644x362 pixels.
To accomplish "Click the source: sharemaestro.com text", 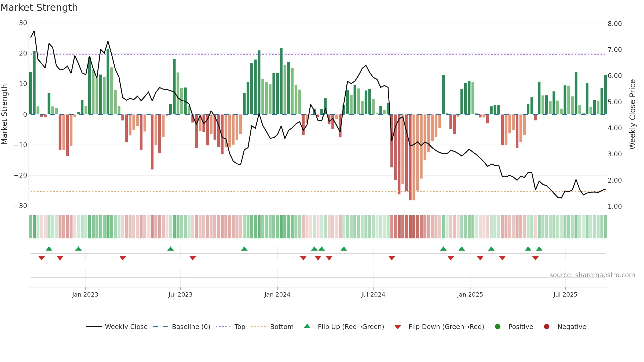I will click(x=592, y=275).
